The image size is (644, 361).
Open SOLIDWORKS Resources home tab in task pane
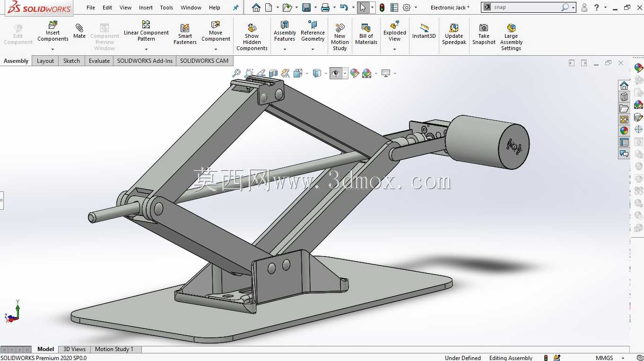click(x=624, y=86)
